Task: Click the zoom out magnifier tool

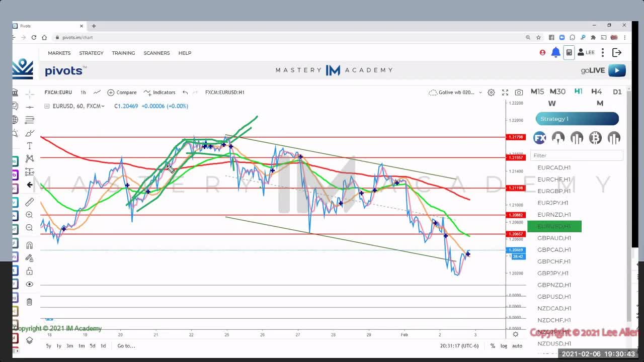Action: (30, 228)
